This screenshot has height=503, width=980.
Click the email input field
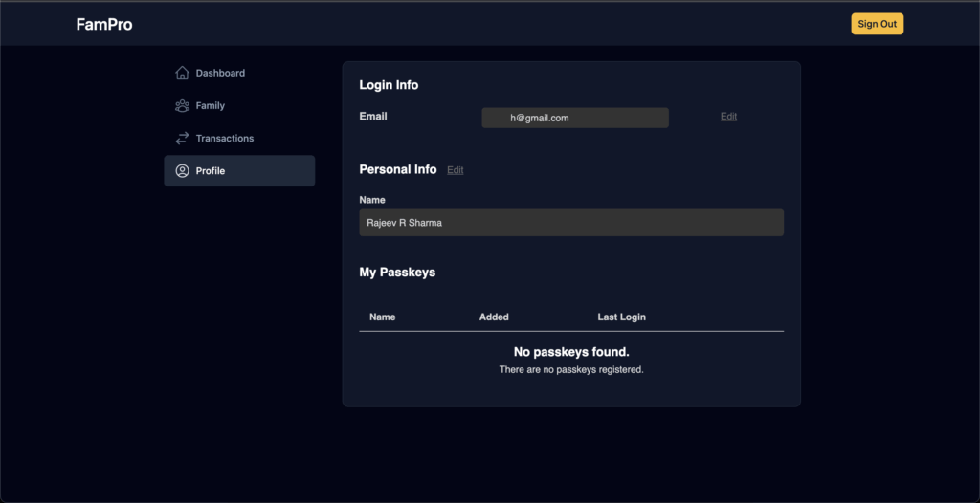tap(575, 118)
